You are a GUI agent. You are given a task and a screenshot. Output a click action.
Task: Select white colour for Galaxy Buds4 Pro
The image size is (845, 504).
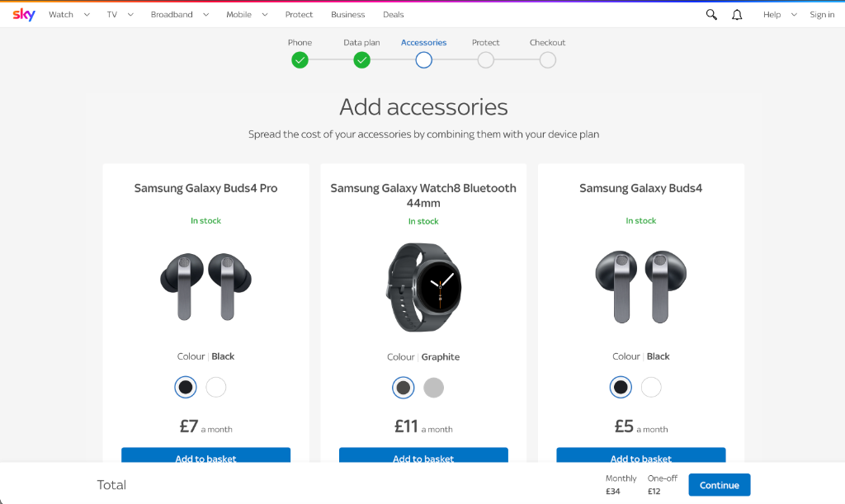pyautogui.click(x=216, y=387)
